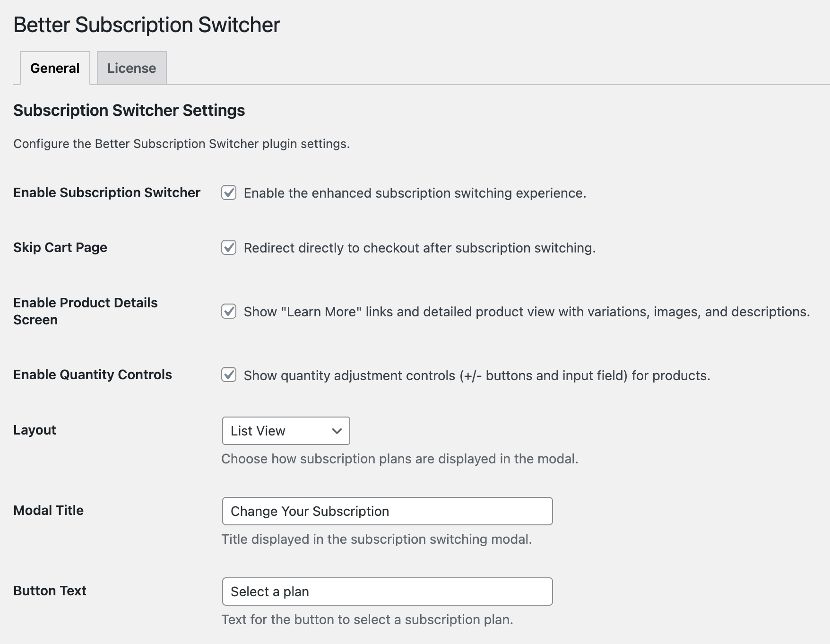Uncheck Enable Subscription Switcher checkbox
The height and width of the screenshot is (644, 830).
229,193
